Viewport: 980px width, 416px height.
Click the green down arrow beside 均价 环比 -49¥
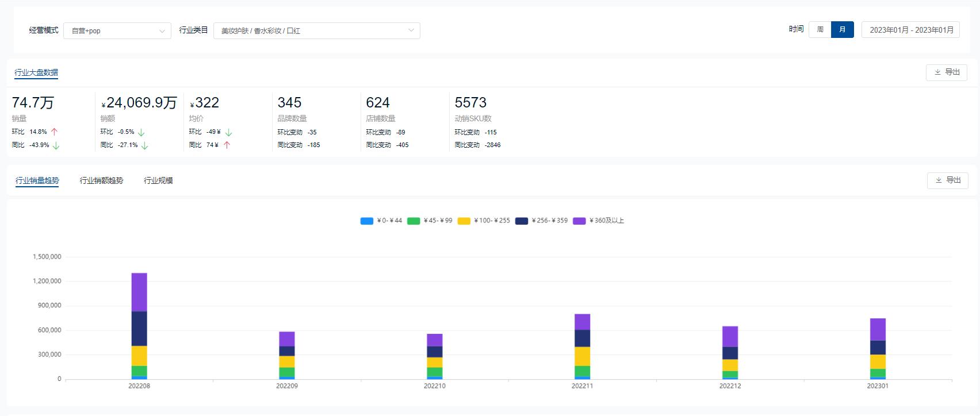(x=228, y=132)
